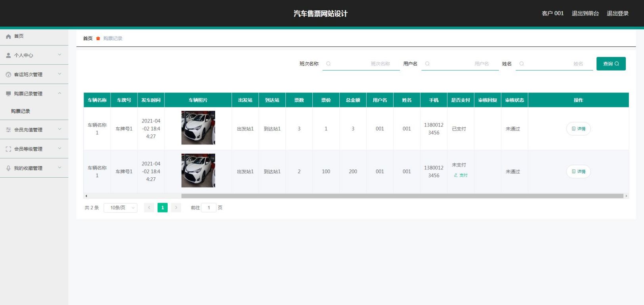Click the search icon in 班次名称 field
Image resolution: width=644 pixels, height=305 pixels.
point(329,63)
